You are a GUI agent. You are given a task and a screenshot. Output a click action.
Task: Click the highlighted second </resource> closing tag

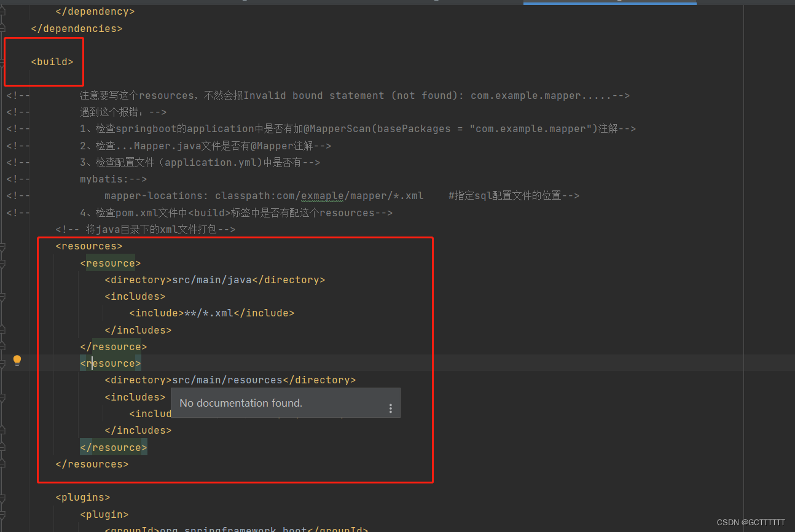pos(114,447)
